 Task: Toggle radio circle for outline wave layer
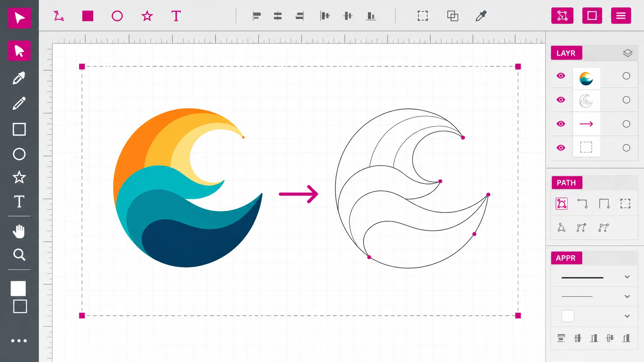(626, 100)
